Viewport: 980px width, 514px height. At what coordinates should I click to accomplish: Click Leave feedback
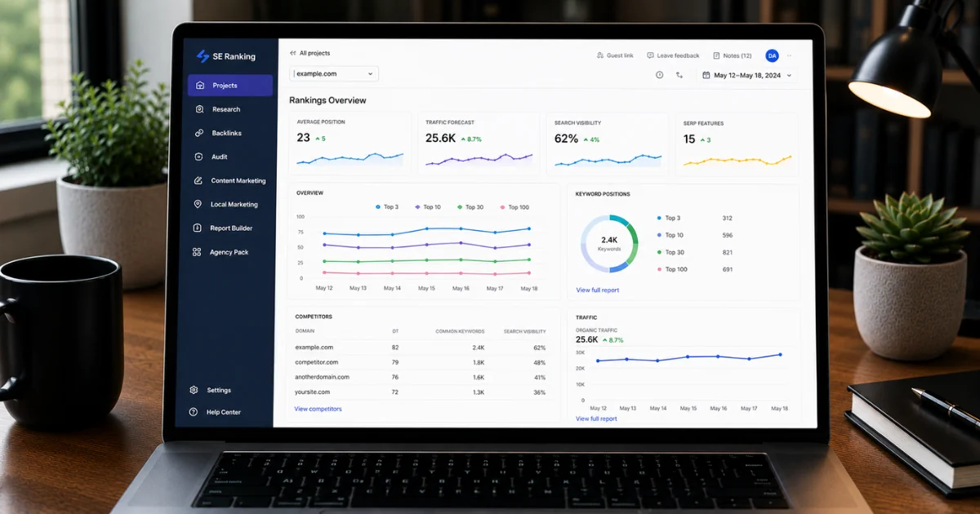pos(673,55)
